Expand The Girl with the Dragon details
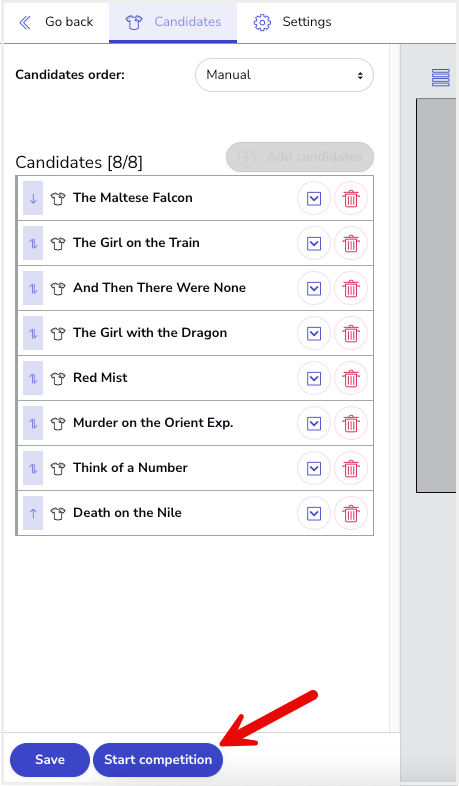459x786 pixels. [314, 333]
